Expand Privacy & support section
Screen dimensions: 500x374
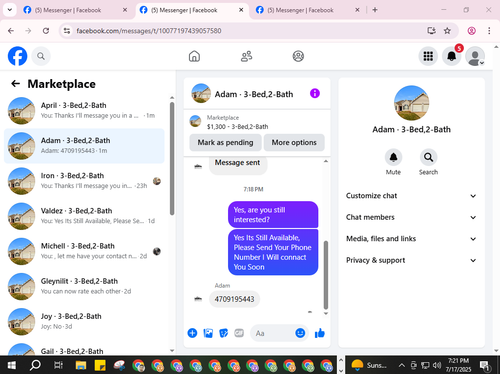[411, 260]
